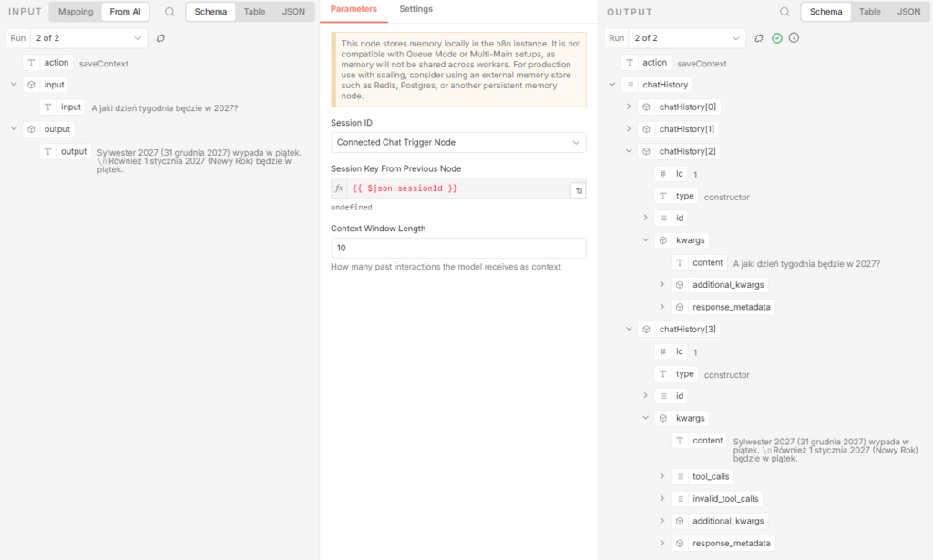Expand tool_calls under chatHistory[3]
This screenshot has width=933, height=560.
pyautogui.click(x=662, y=476)
